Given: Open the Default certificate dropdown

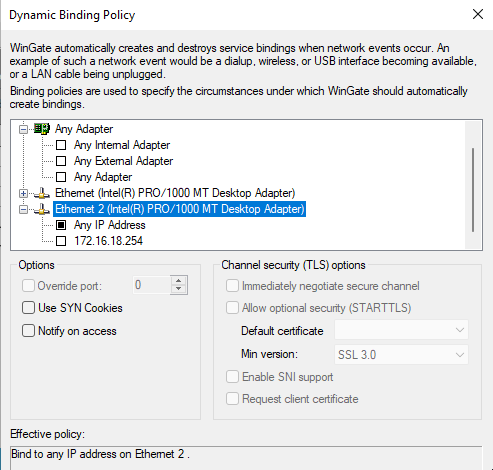Looking at the screenshot, I should click(401, 330).
